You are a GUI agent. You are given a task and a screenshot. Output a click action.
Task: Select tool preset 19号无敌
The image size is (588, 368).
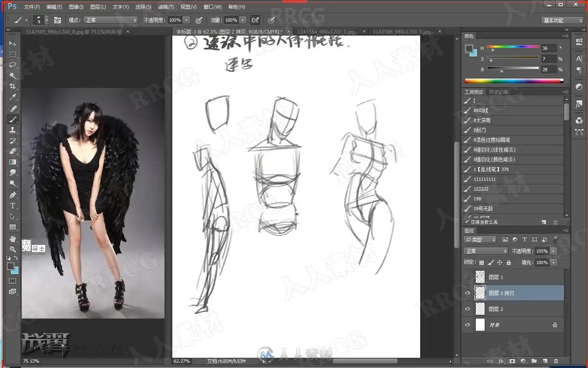point(514,209)
